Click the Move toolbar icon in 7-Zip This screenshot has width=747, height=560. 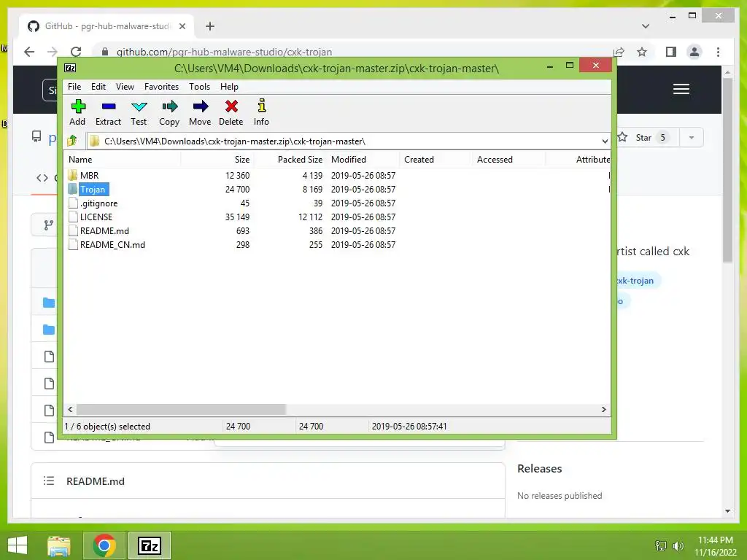(x=201, y=106)
